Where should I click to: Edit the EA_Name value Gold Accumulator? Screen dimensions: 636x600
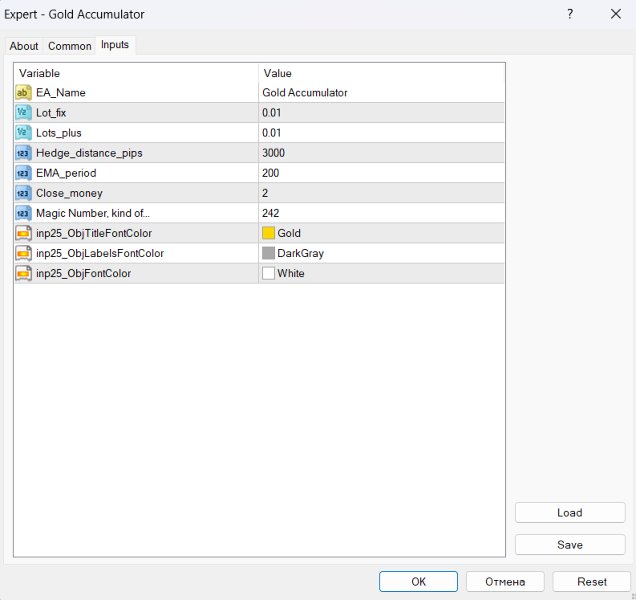coord(381,92)
